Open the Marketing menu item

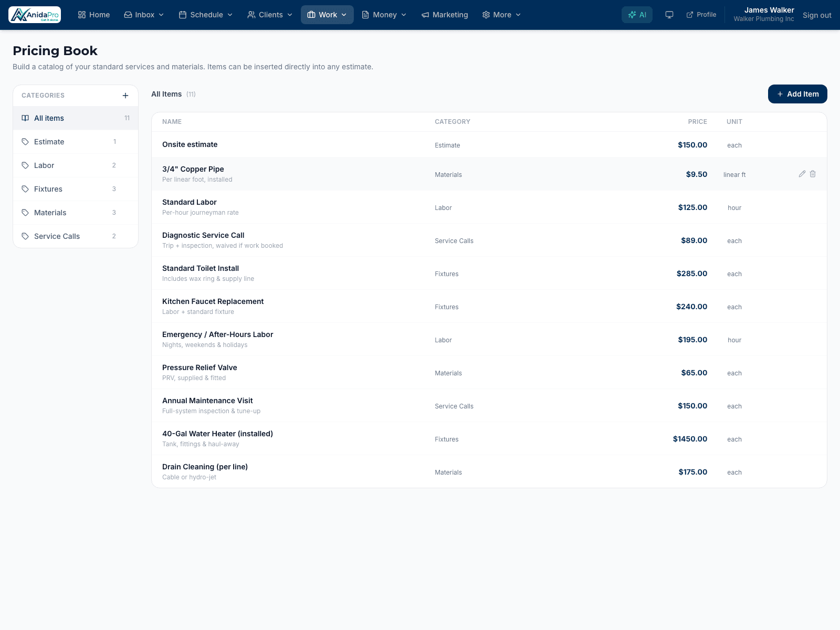tap(445, 15)
